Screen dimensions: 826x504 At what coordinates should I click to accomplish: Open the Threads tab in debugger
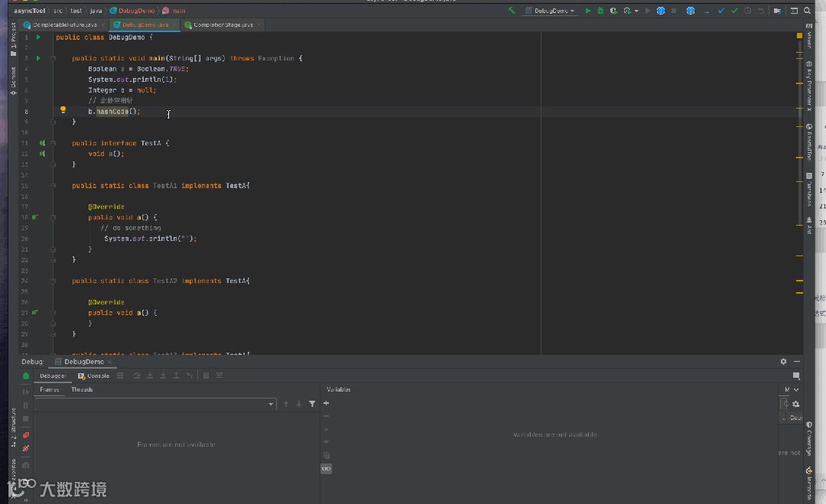coord(82,389)
